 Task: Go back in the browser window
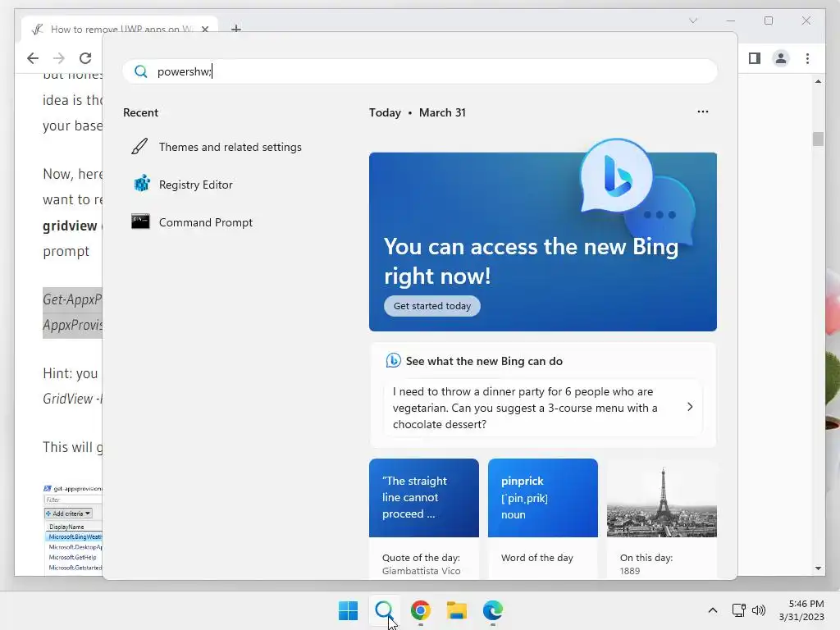pyautogui.click(x=33, y=58)
